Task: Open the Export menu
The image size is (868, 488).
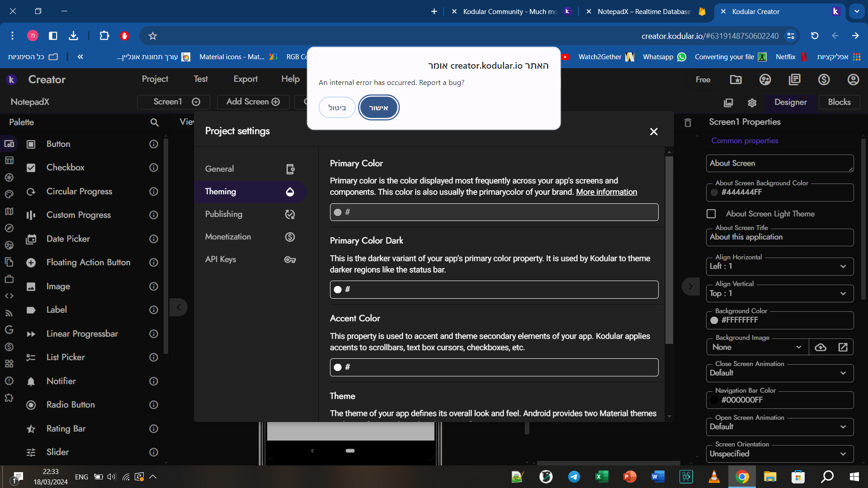Action: click(x=245, y=79)
